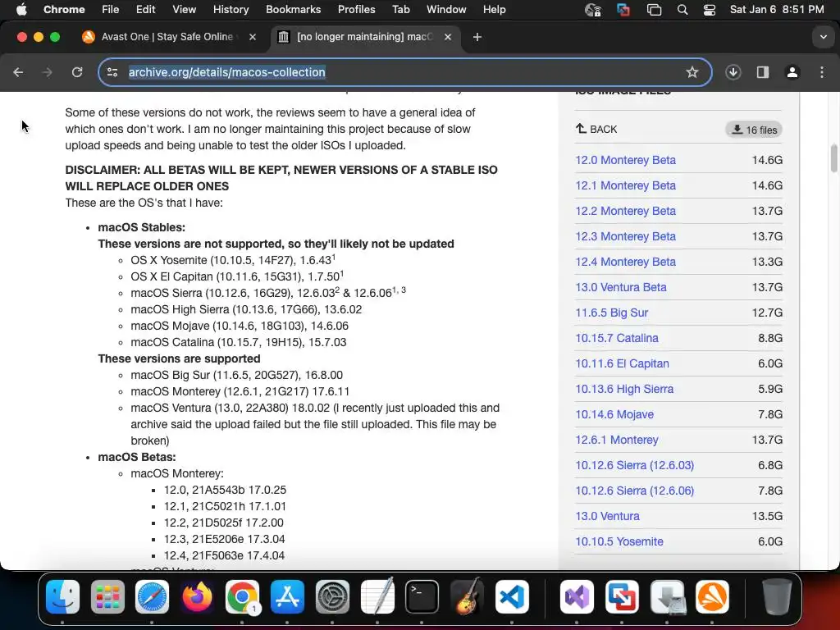Open 12.6.1 Monterey file

617,440
